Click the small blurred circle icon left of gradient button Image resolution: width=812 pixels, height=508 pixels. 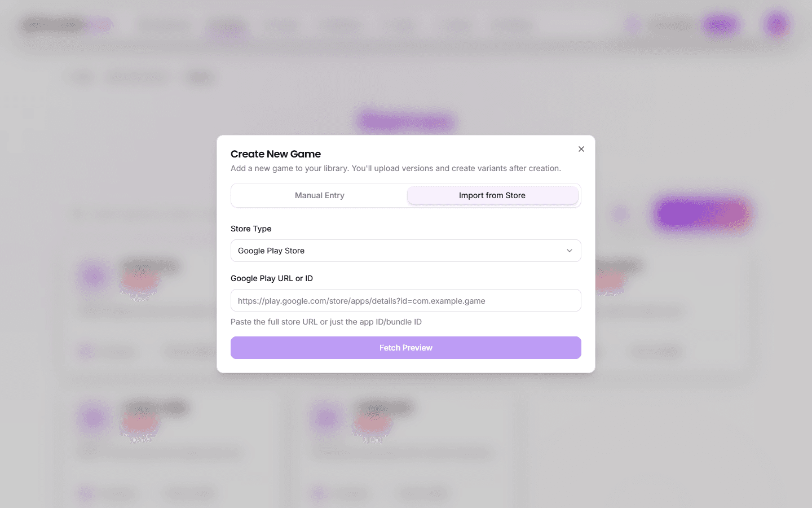click(620, 214)
